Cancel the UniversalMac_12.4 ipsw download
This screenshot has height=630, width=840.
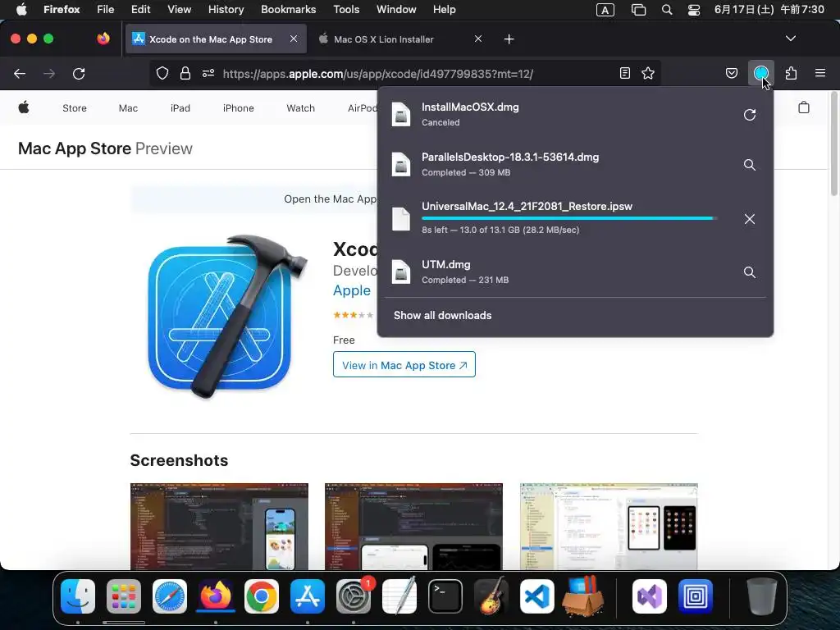click(x=750, y=219)
